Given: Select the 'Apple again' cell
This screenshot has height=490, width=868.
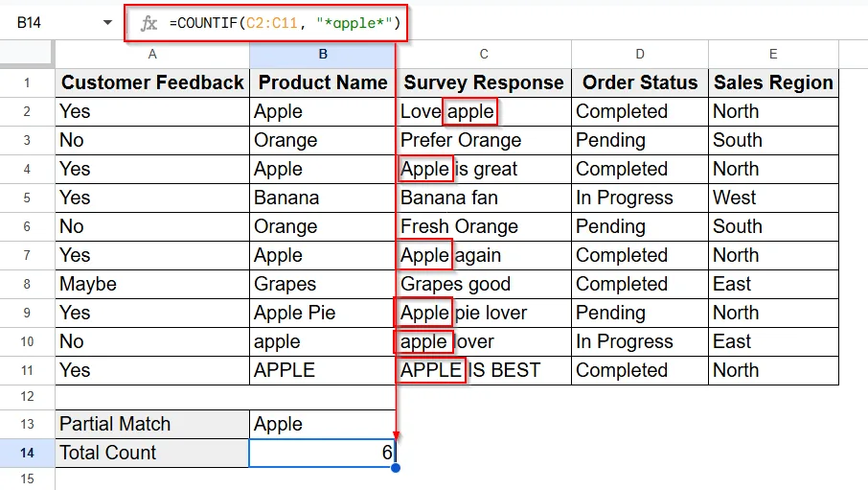Looking at the screenshot, I should 484,255.
